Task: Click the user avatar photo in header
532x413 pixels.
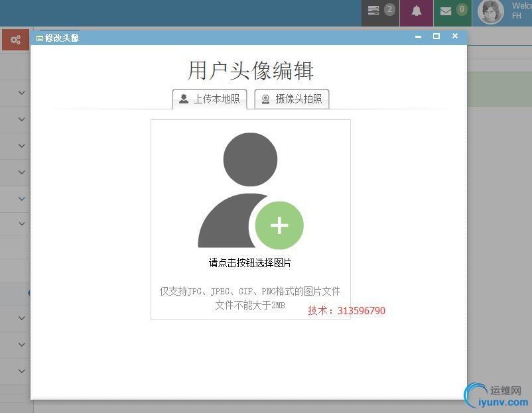Action: point(491,12)
